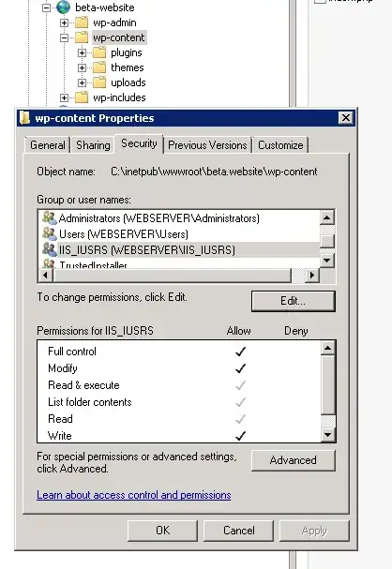
Task: Switch to the Sharing tab
Action: [93, 145]
